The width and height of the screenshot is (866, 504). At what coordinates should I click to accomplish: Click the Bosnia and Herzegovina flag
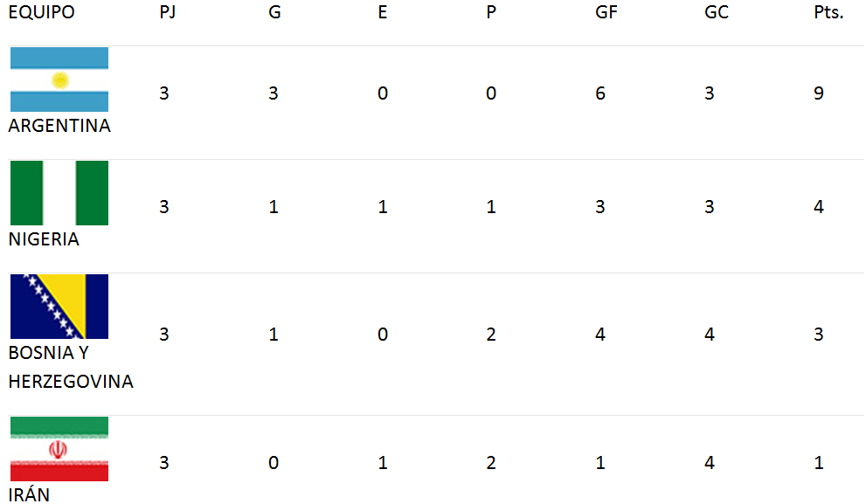(59, 307)
